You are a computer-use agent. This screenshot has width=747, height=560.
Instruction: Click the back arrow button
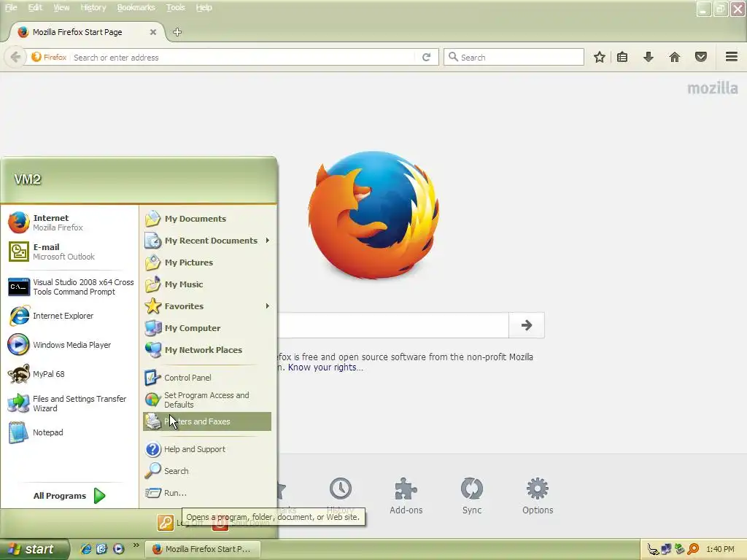coord(15,57)
